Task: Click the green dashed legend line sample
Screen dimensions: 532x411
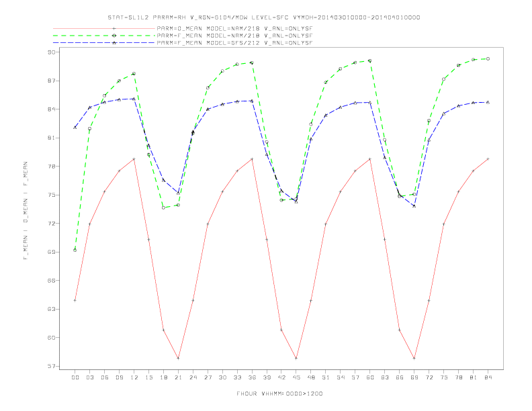Action: coord(104,36)
